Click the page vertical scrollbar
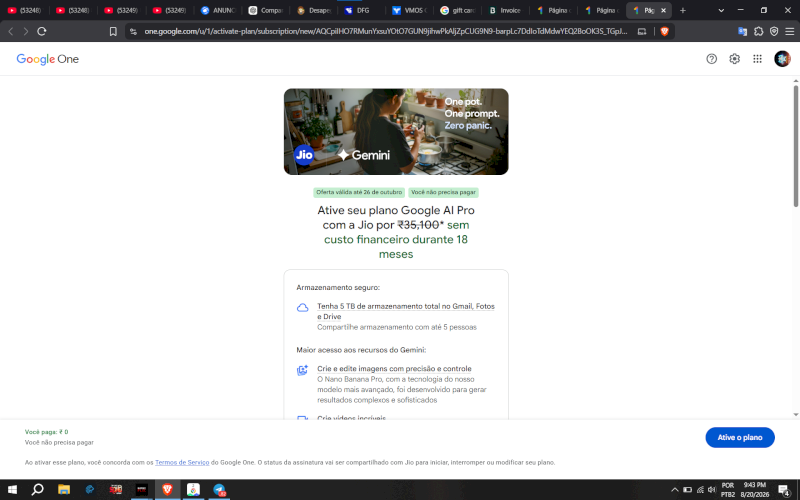 point(795,146)
